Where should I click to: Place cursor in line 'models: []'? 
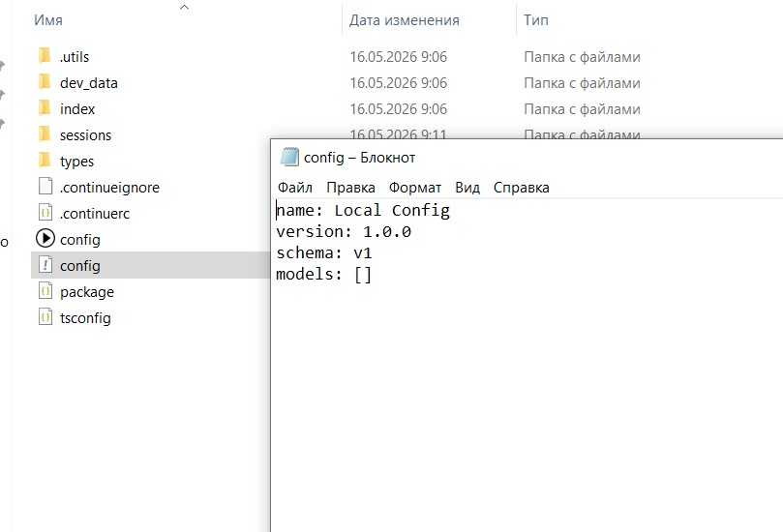click(324, 274)
